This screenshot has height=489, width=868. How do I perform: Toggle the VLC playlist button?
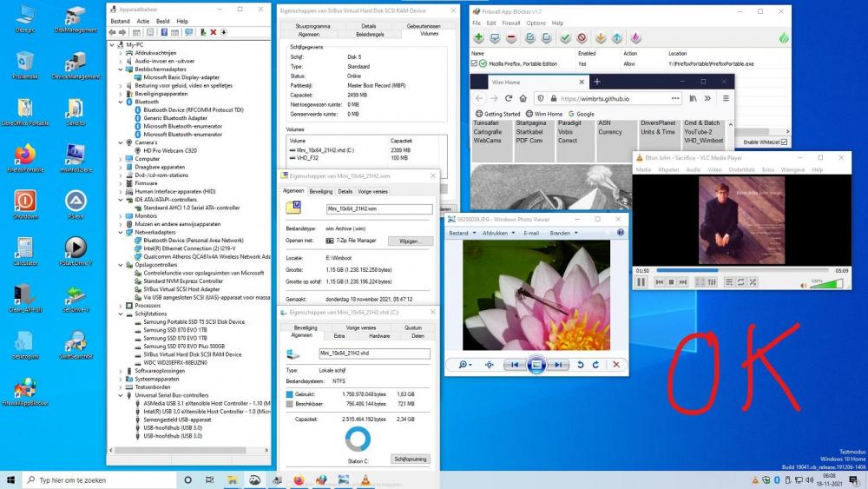pos(728,282)
